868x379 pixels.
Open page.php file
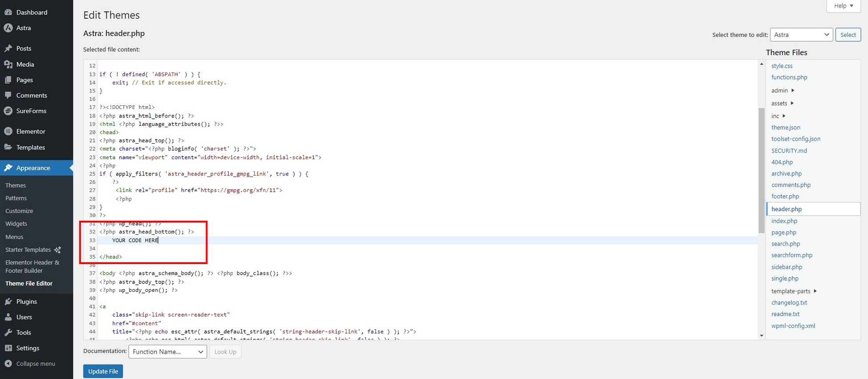point(784,233)
